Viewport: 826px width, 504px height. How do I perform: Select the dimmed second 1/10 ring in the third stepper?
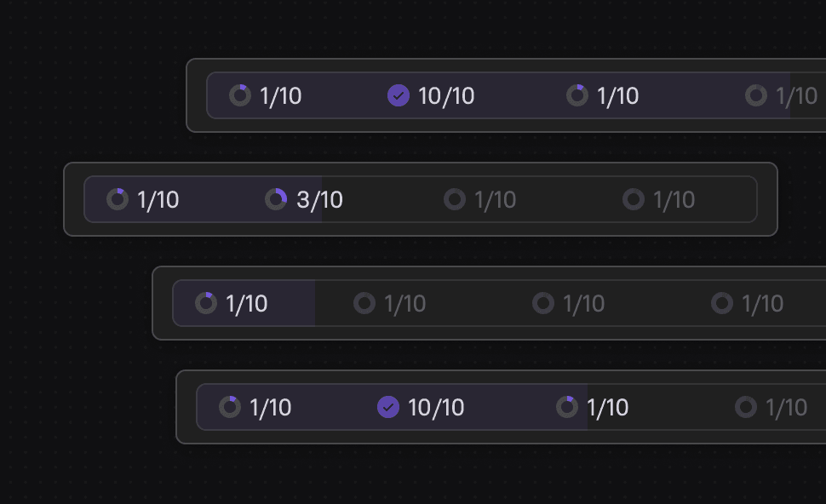[364, 303]
